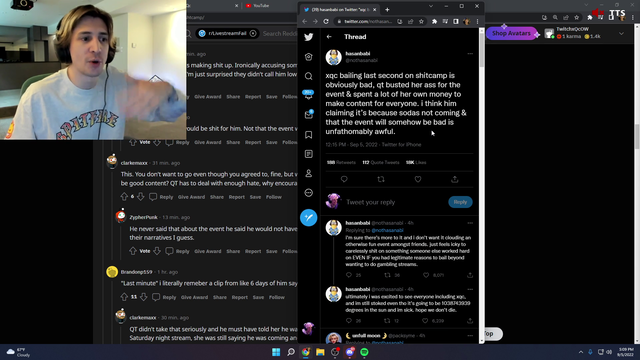Bookmark Reddit page with star in rear browser
Screen dimensions: 640x360
coord(576,18)
